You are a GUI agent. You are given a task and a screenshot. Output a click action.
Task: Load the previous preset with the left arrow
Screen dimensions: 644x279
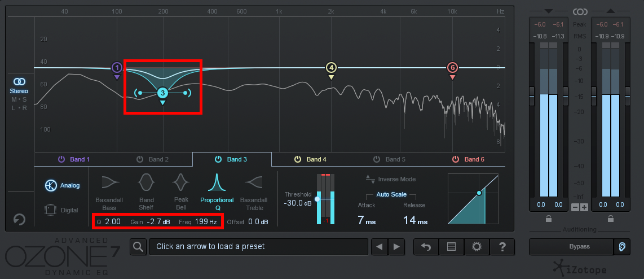coord(380,247)
